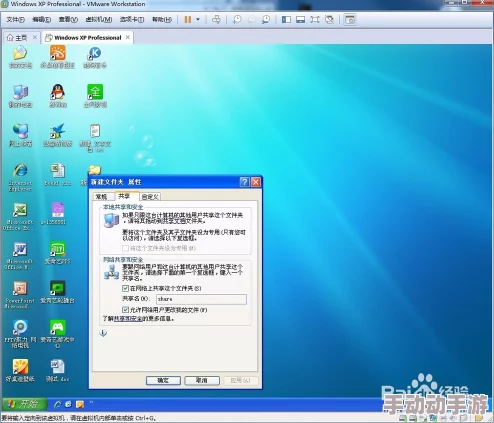Click the send Ctrl+Alt+Del toolbar icon
The image size is (494, 423).
pyautogui.click(x=216, y=20)
